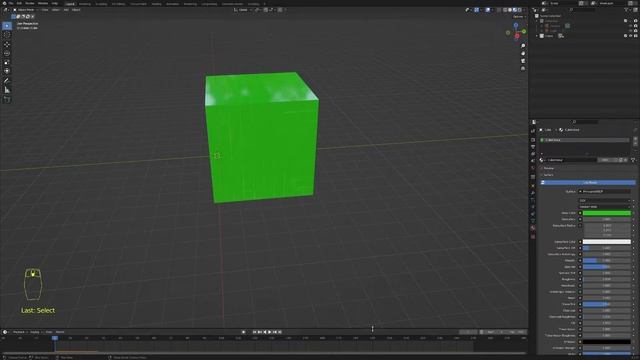Select the 3D Cursor tool
Image resolution: width=640 pixels, height=360 pixels.
(x=7, y=35)
